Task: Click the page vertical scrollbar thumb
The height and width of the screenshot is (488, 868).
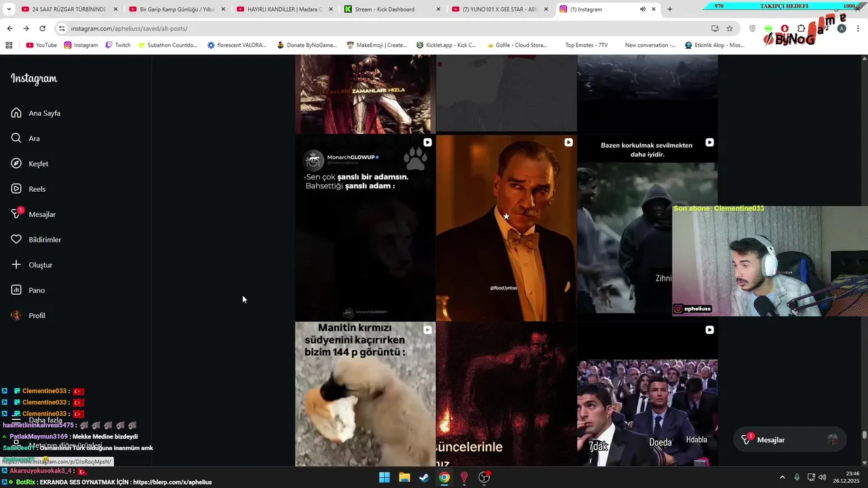Action: tap(864, 435)
